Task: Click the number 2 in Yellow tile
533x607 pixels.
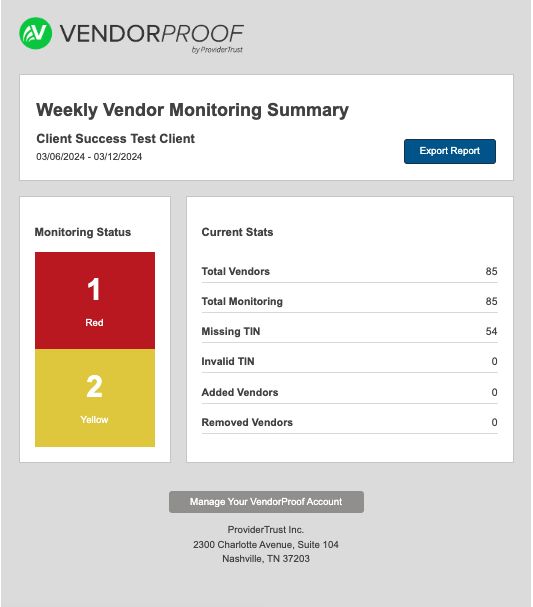Action: (x=94, y=386)
